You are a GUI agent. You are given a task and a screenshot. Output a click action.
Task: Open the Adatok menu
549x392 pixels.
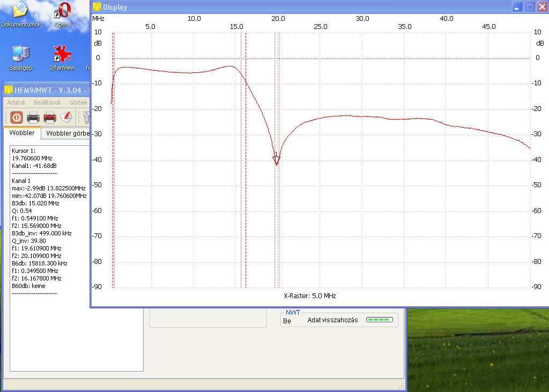click(x=16, y=102)
